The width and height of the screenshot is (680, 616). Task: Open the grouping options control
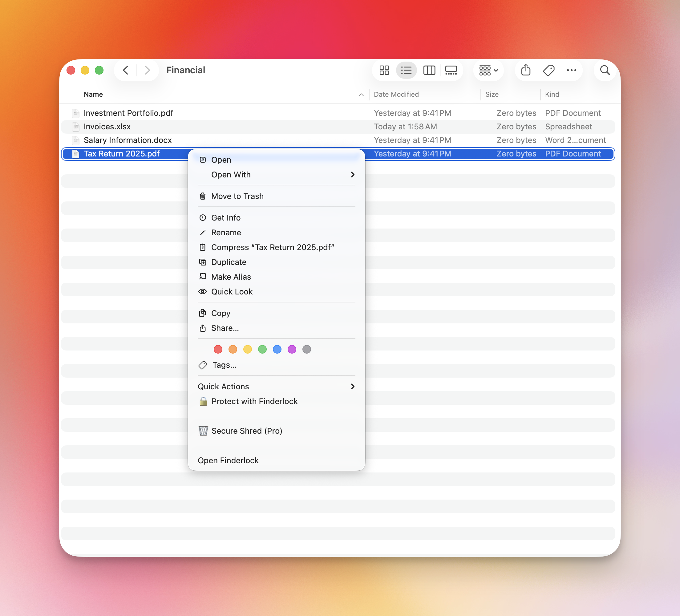pos(488,70)
